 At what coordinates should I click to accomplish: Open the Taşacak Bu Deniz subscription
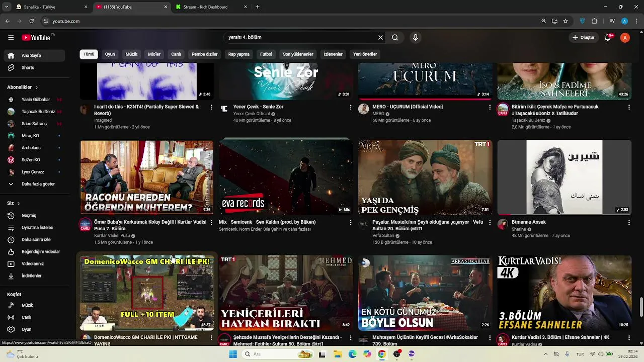[x=34, y=112]
